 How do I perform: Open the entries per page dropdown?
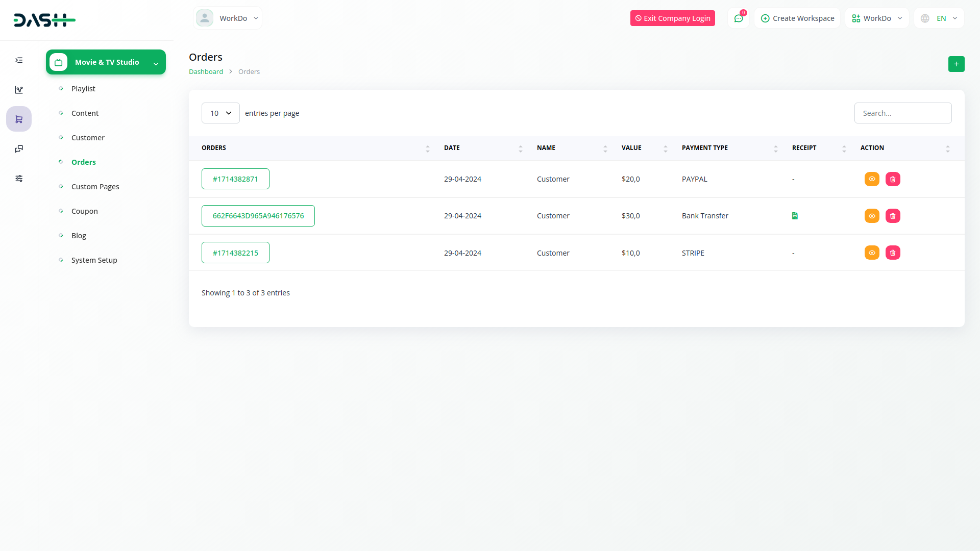(x=220, y=113)
